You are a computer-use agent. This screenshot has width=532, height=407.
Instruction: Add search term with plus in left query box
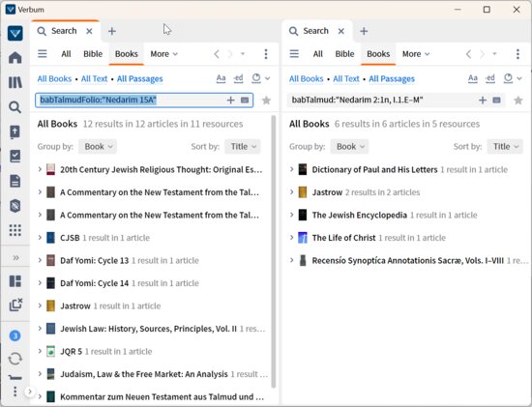point(231,100)
